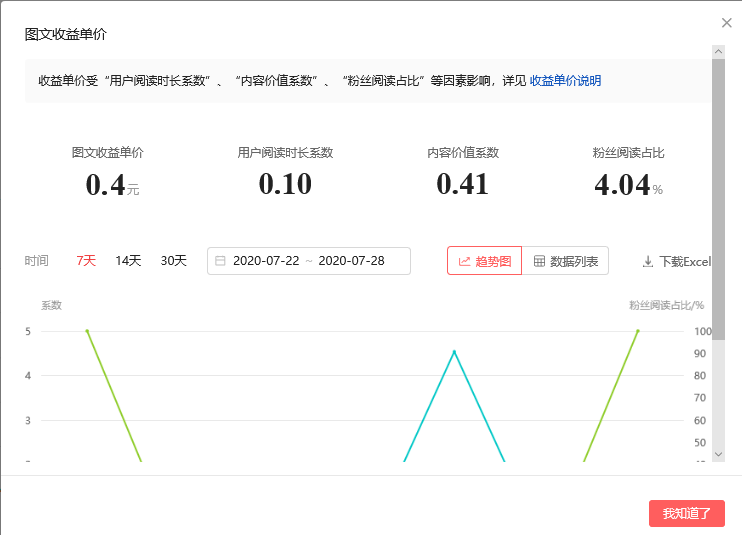
Task: Click the calendar icon in date field
Action: (220, 261)
